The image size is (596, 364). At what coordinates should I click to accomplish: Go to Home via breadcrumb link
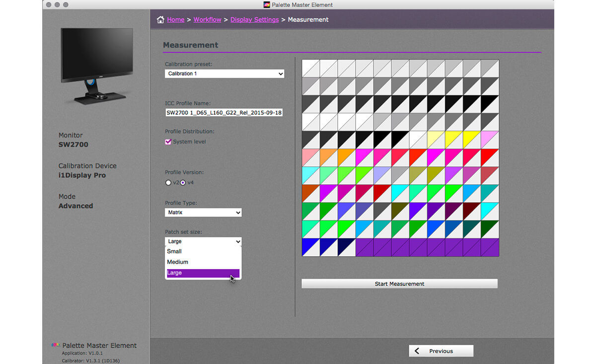click(176, 20)
